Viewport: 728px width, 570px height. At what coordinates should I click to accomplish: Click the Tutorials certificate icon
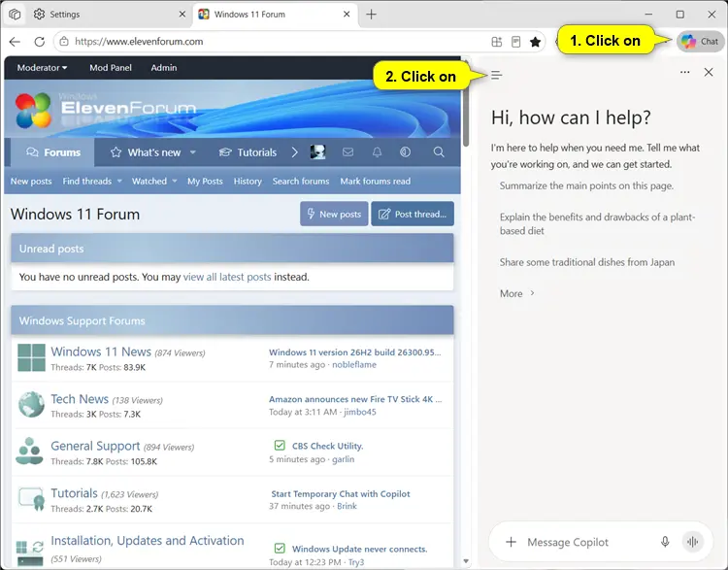pyautogui.click(x=31, y=499)
